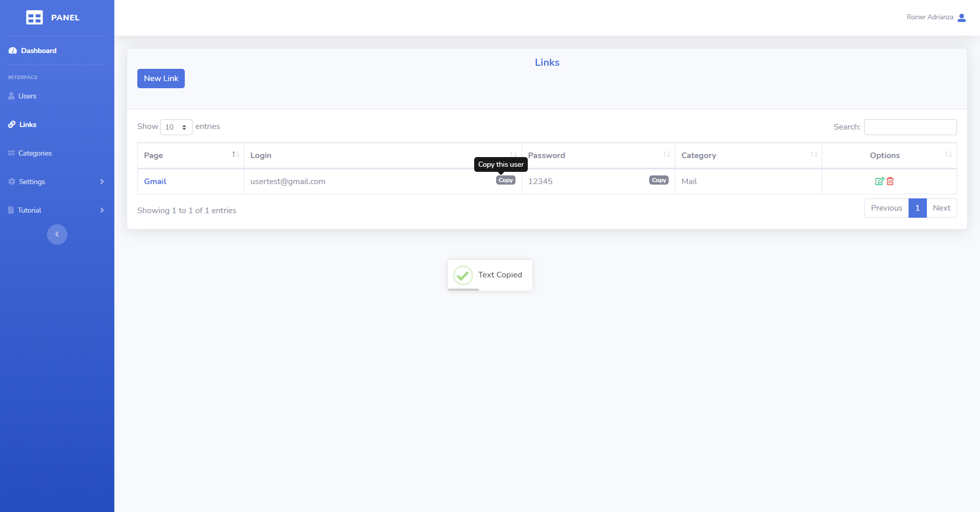Screen dimensions: 980x512
Task: Focus the Search input field
Action: [x=910, y=127]
